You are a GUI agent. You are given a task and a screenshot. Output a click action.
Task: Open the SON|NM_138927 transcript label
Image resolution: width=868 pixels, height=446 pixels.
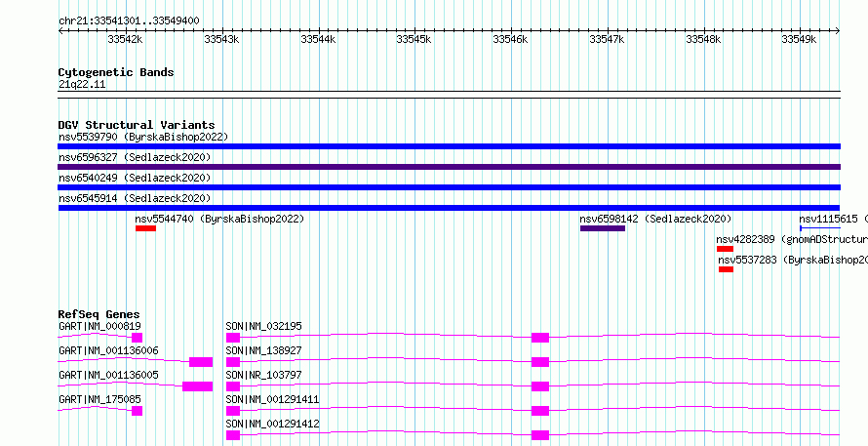pos(264,350)
